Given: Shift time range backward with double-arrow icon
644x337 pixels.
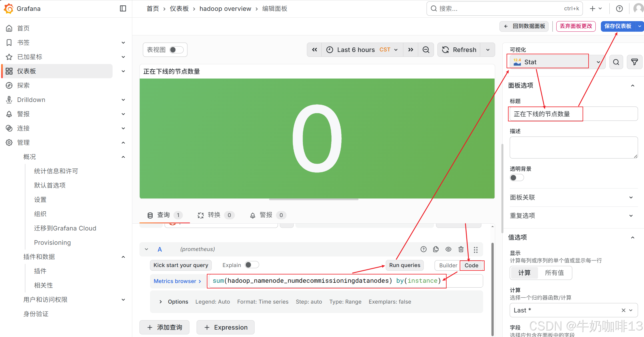Looking at the screenshot, I should coord(314,50).
